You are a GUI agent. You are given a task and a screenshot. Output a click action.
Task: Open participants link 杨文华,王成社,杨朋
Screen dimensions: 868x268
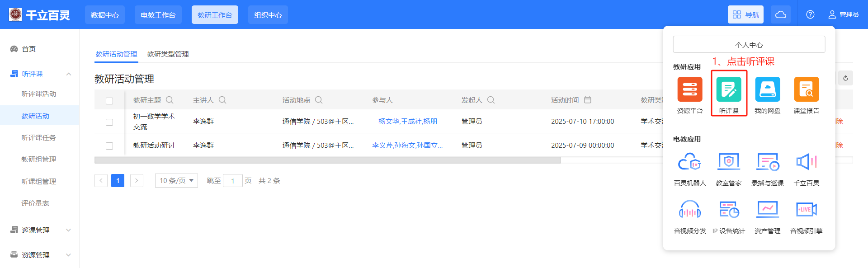point(407,121)
